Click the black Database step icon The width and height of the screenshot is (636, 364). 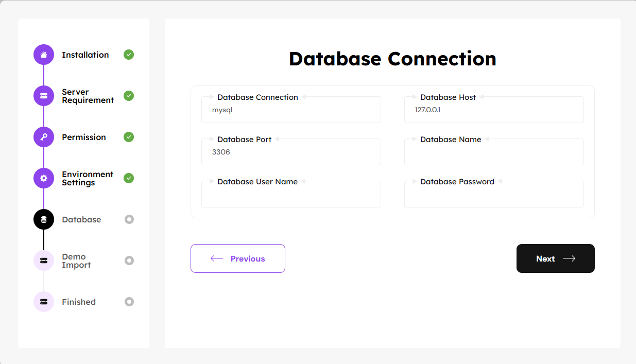click(x=44, y=219)
